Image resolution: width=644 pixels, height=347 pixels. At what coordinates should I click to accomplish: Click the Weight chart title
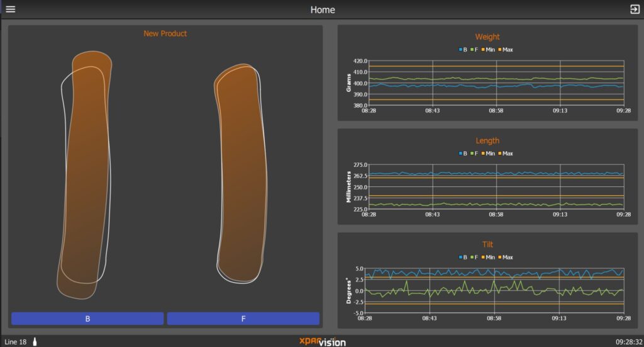(x=487, y=37)
